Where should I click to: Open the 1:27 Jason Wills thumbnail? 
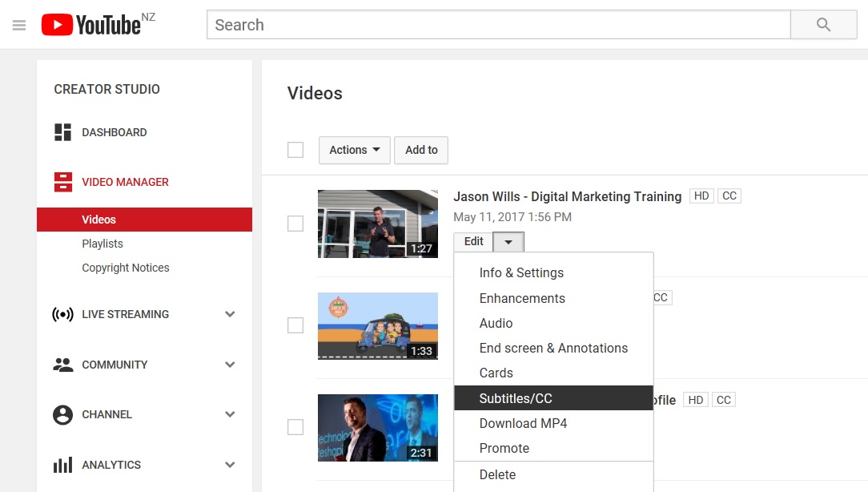click(377, 224)
